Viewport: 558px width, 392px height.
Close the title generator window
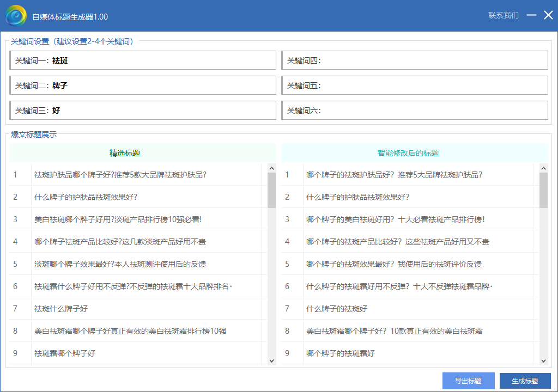tap(548, 16)
